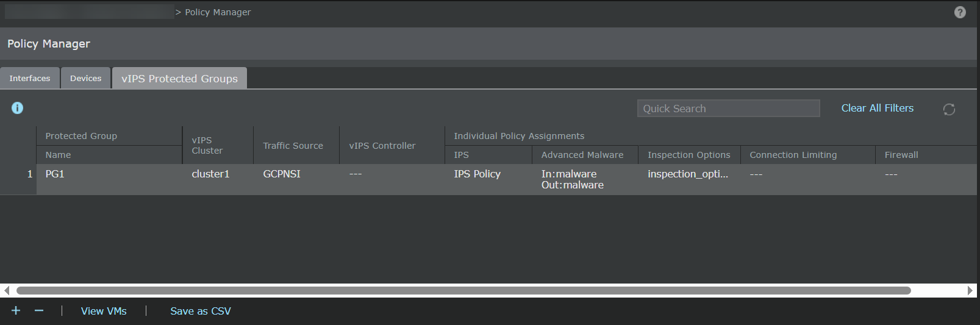Click the Advanced Malware column header

tap(585, 155)
